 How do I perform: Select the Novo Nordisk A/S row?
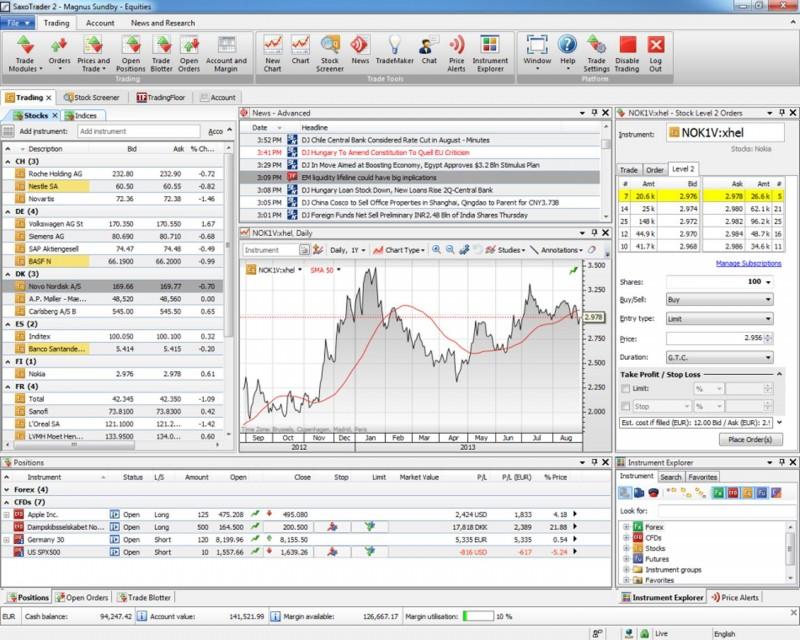click(112, 286)
